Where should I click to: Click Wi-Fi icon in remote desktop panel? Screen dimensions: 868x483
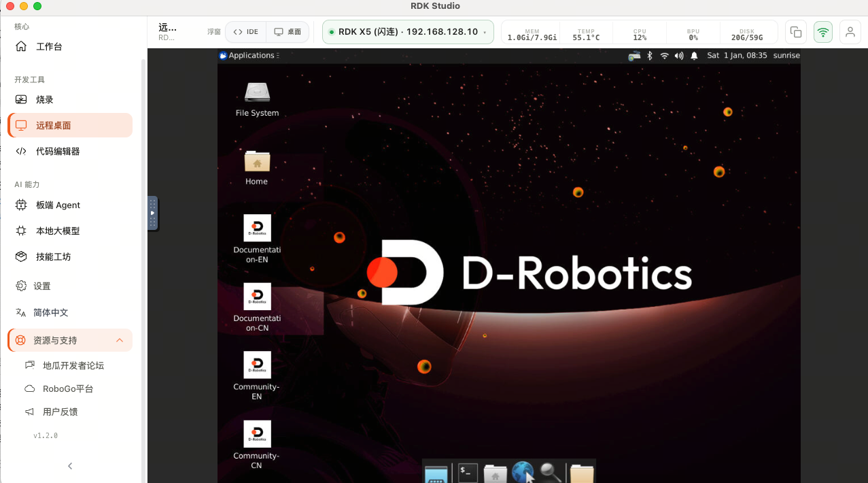(x=664, y=56)
